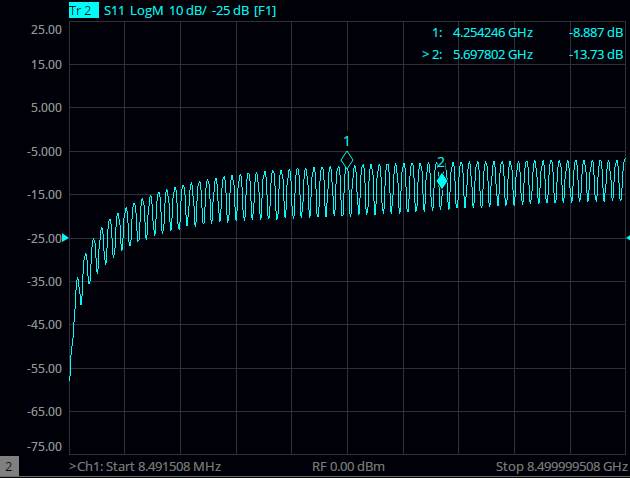Click the -45.00 Y-axis label
The width and height of the screenshot is (630, 478).
(x=45, y=325)
